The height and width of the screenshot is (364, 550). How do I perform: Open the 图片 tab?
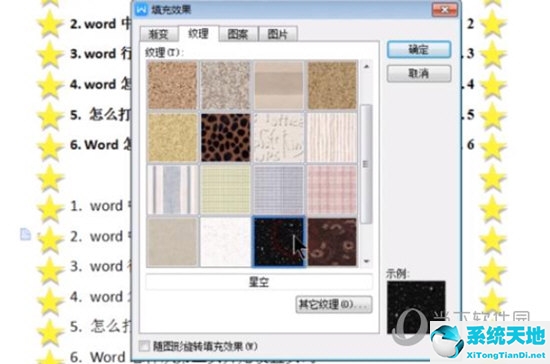[278, 34]
